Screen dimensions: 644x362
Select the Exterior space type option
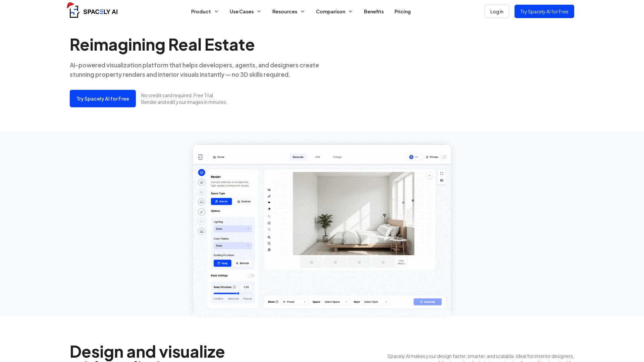(244, 201)
